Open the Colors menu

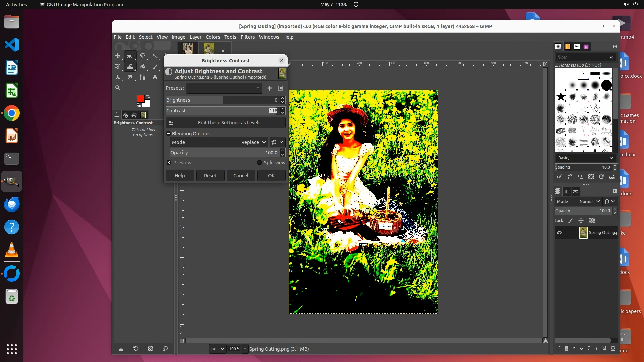pos(213,37)
